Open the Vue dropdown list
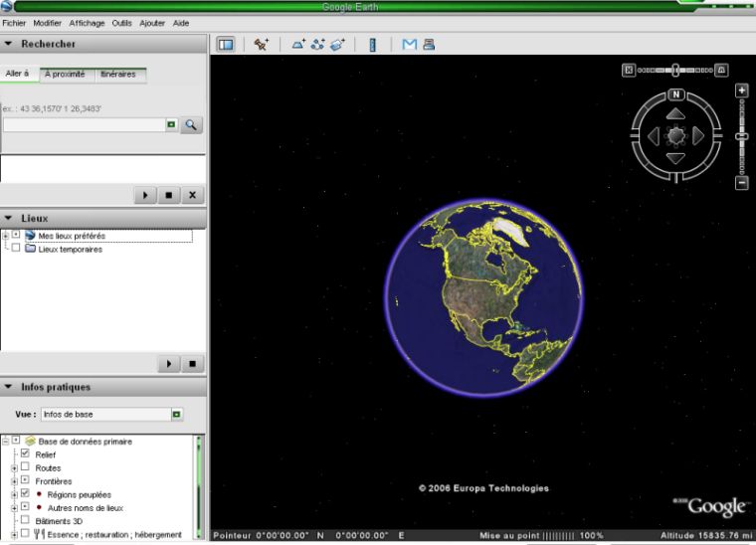This screenshot has width=756, height=545. coord(177,415)
